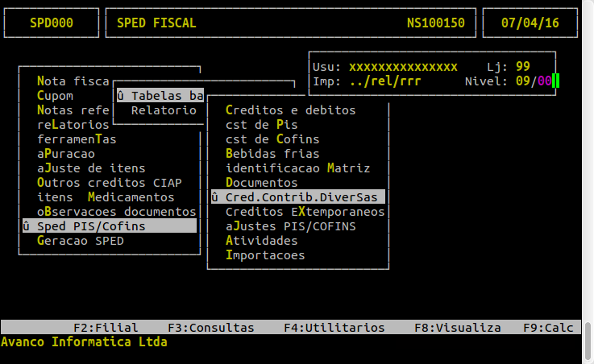Activate F8:Visualiza in the function bar

[x=457, y=328]
